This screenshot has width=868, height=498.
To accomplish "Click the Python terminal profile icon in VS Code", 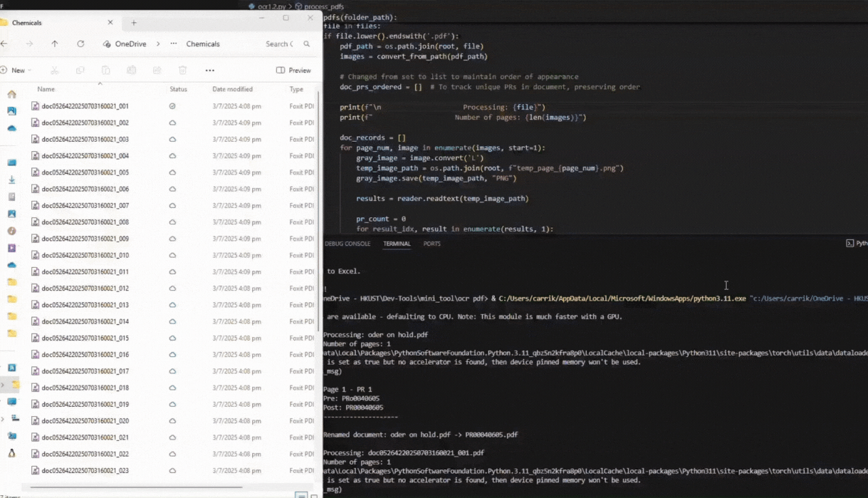I will [x=849, y=243].
